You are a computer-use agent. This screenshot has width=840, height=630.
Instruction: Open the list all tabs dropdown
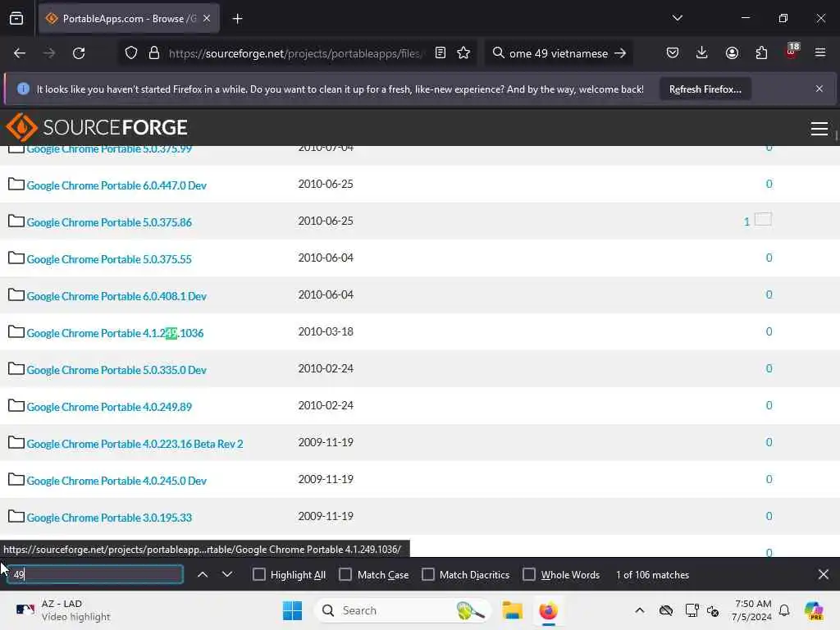pos(677,18)
